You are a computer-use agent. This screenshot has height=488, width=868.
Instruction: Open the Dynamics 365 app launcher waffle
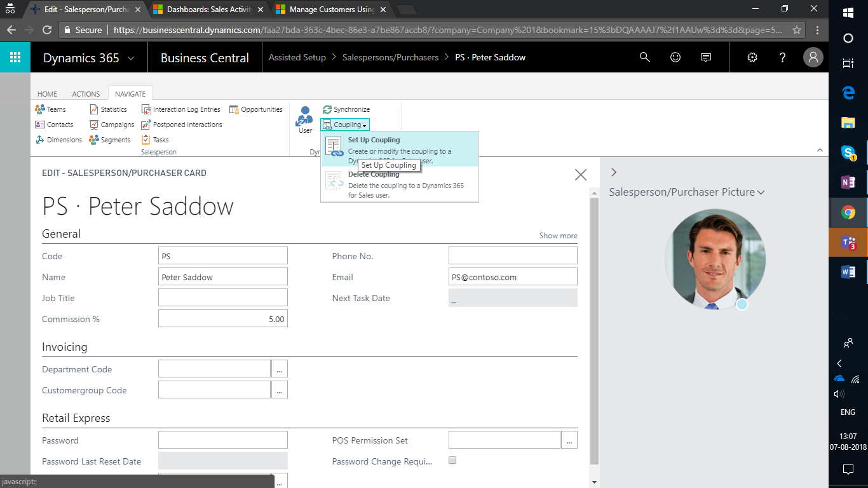point(15,57)
